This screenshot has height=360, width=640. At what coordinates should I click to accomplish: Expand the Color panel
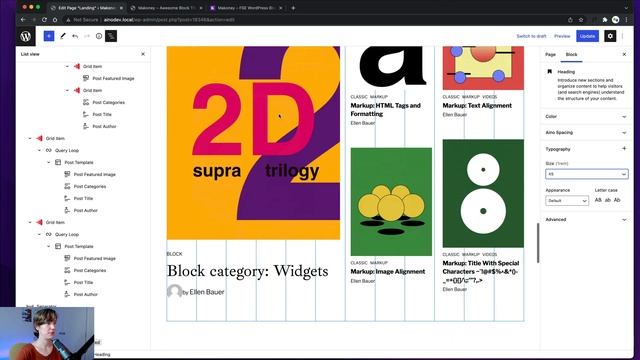point(586,116)
